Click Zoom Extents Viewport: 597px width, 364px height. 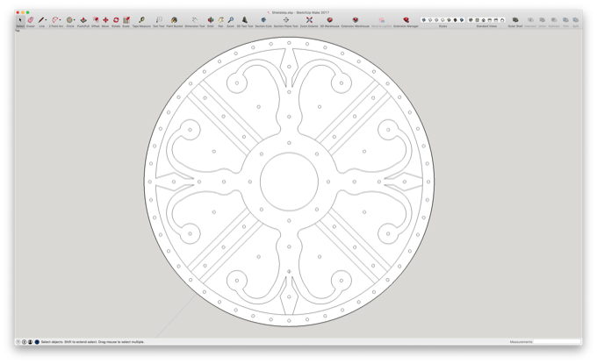click(309, 20)
